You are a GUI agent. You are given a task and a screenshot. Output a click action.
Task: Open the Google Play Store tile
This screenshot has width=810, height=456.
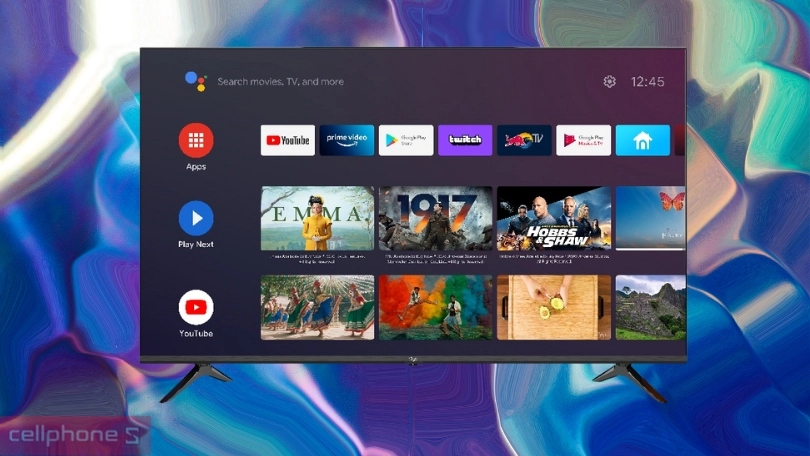point(406,140)
